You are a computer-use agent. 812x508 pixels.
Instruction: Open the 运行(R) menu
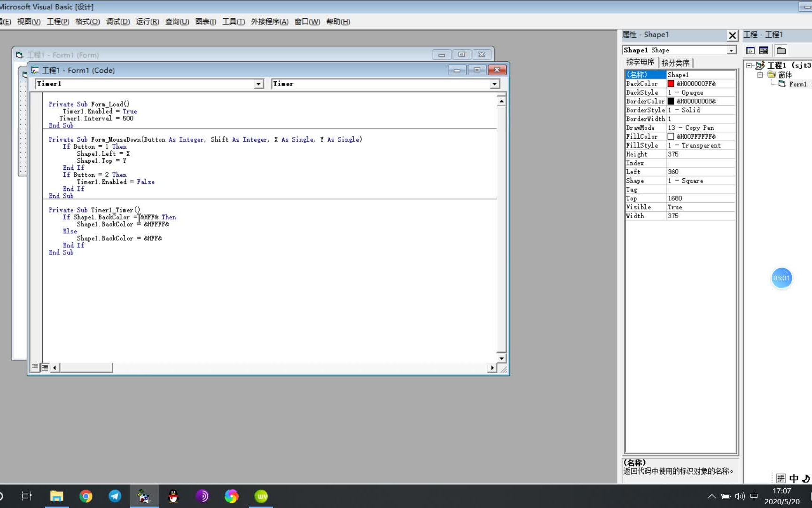coord(148,22)
